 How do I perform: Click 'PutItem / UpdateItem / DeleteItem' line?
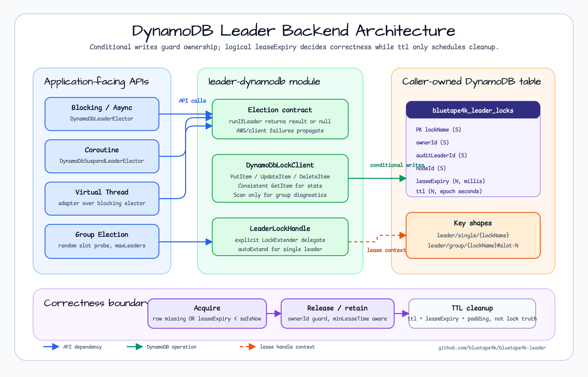click(x=280, y=177)
